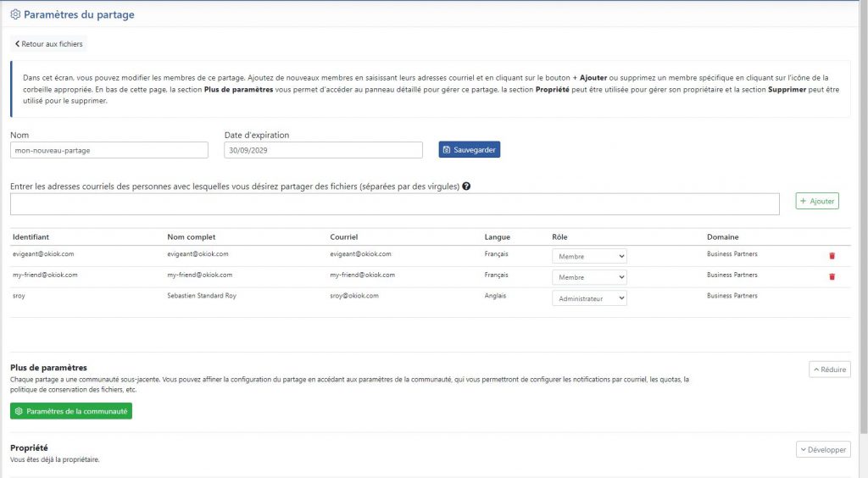This screenshot has width=868, height=478.
Task: Click the Sauvegarder button
Action: pos(470,149)
